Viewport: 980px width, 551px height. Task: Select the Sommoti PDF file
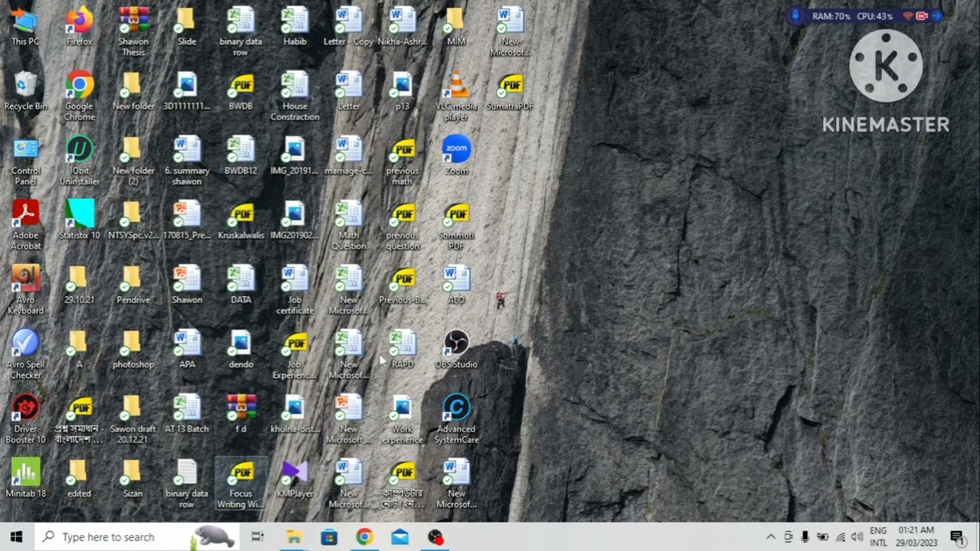click(x=456, y=225)
